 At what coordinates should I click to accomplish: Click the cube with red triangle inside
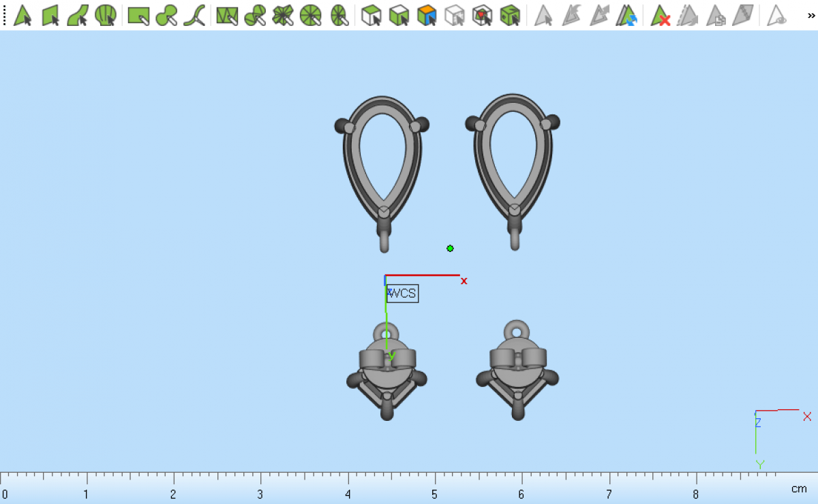point(482,15)
